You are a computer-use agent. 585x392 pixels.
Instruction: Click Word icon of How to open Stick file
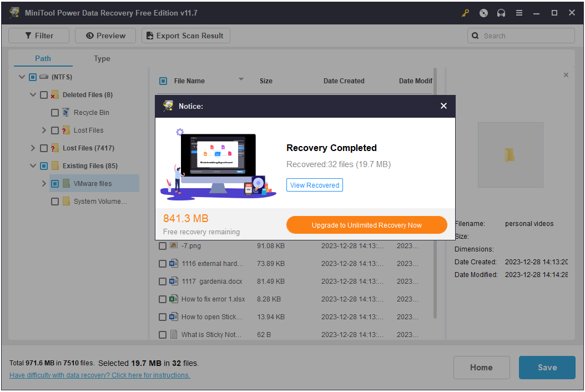(x=174, y=316)
